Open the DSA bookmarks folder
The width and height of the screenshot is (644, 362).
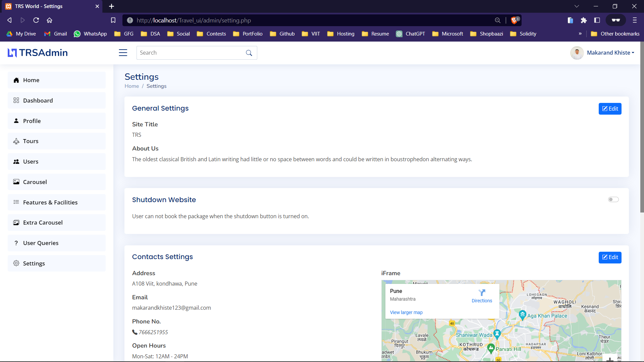pos(150,34)
